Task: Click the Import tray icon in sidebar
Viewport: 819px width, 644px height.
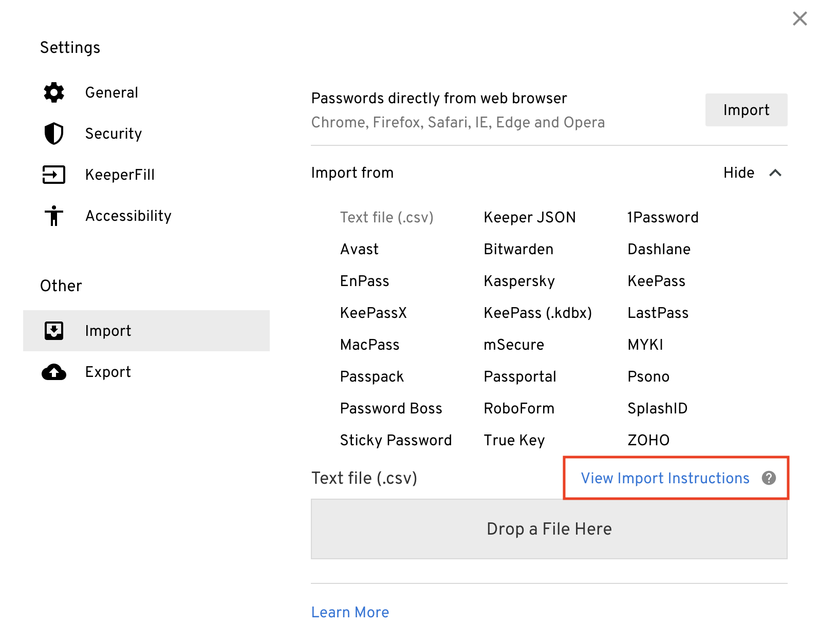Action: coord(54,331)
